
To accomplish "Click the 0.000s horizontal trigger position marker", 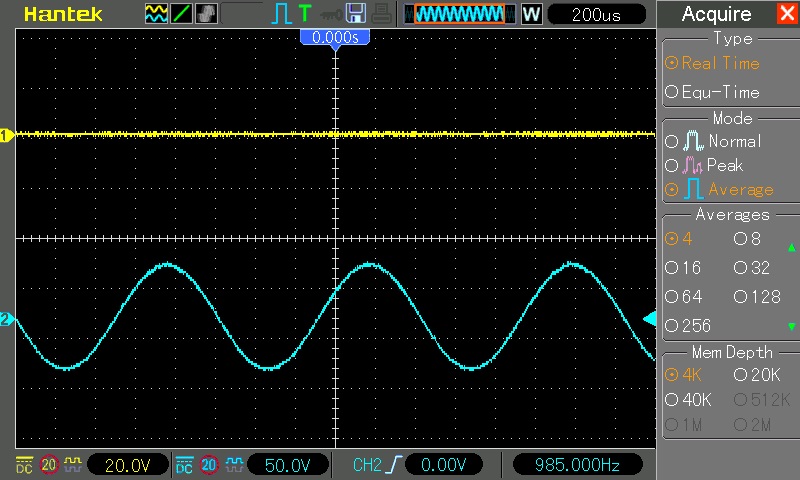I will click(336, 36).
